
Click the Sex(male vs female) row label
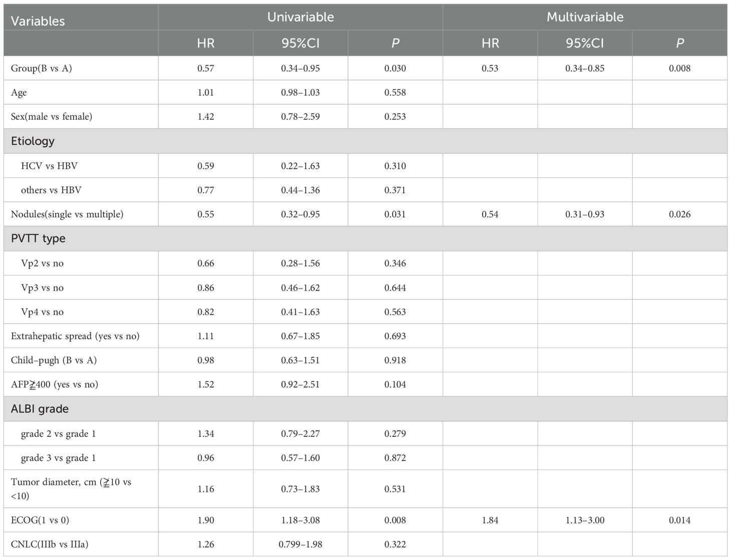pyautogui.click(x=52, y=117)
